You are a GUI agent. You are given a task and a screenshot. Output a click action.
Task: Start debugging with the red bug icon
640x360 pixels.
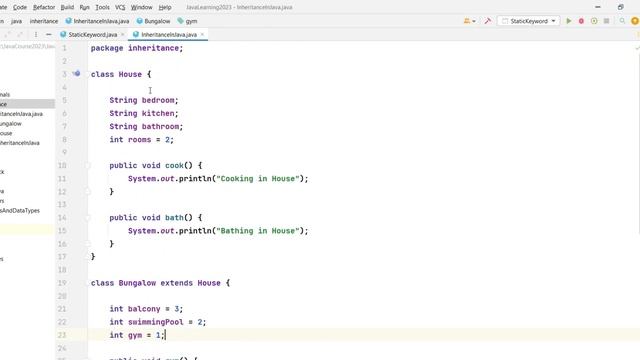tap(581, 21)
